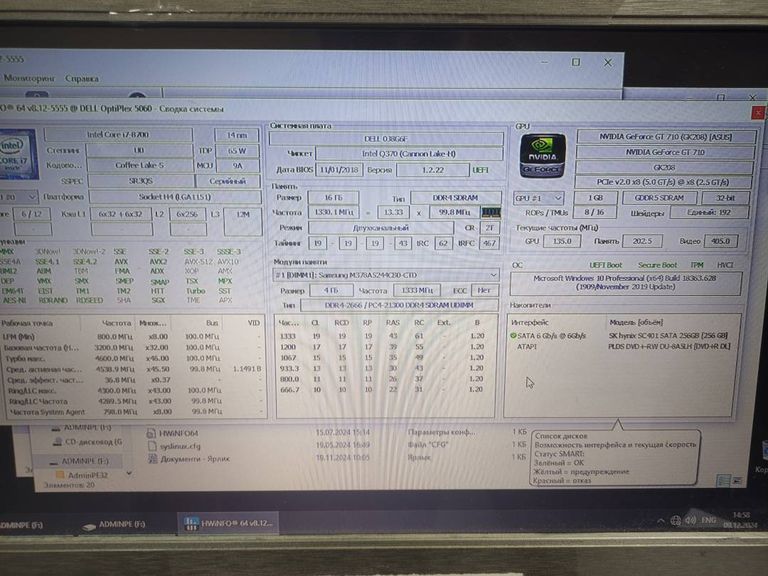This screenshot has height=576, width=768.
Task: Click the BIOS version 1.2.22 field
Action: point(432,169)
